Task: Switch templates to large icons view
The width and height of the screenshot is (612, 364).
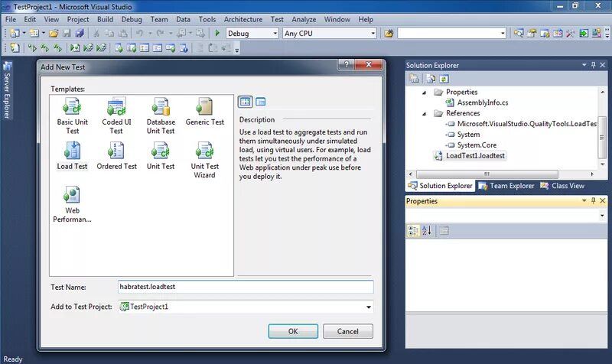Action: pos(245,102)
